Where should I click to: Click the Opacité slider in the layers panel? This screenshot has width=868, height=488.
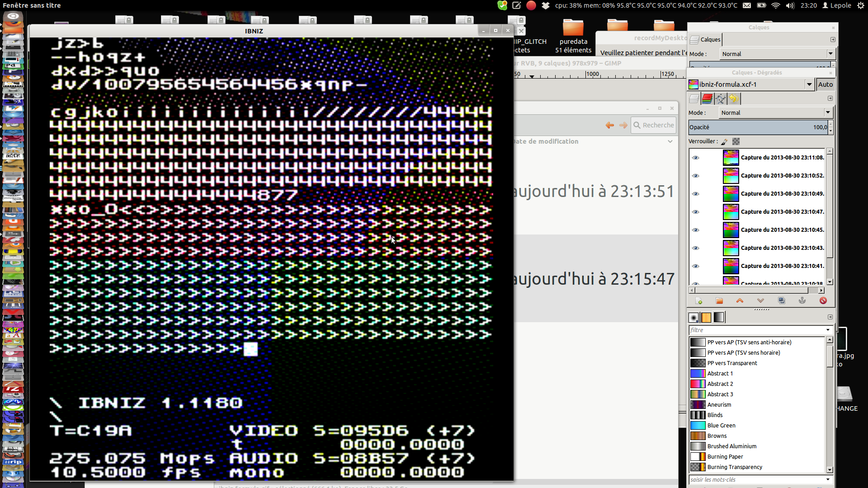[x=757, y=127]
